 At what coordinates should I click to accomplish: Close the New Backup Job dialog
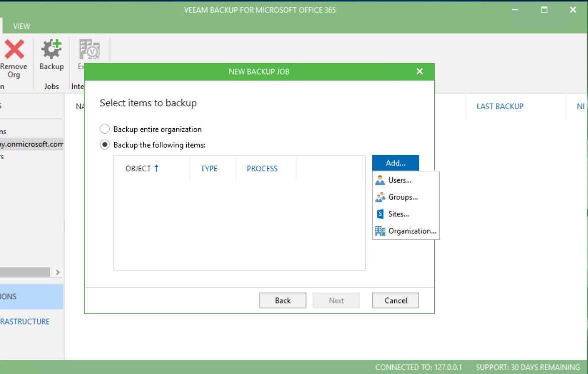420,72
